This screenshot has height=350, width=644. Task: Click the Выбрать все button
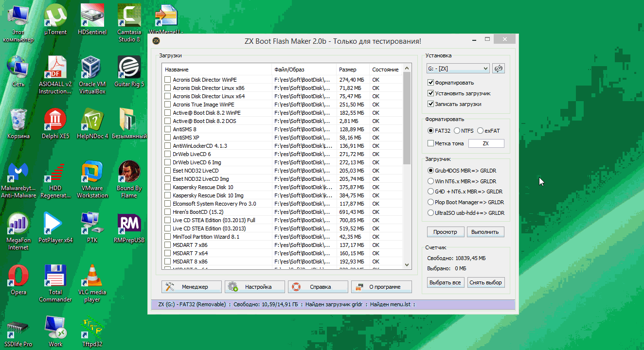click(446, 282)
